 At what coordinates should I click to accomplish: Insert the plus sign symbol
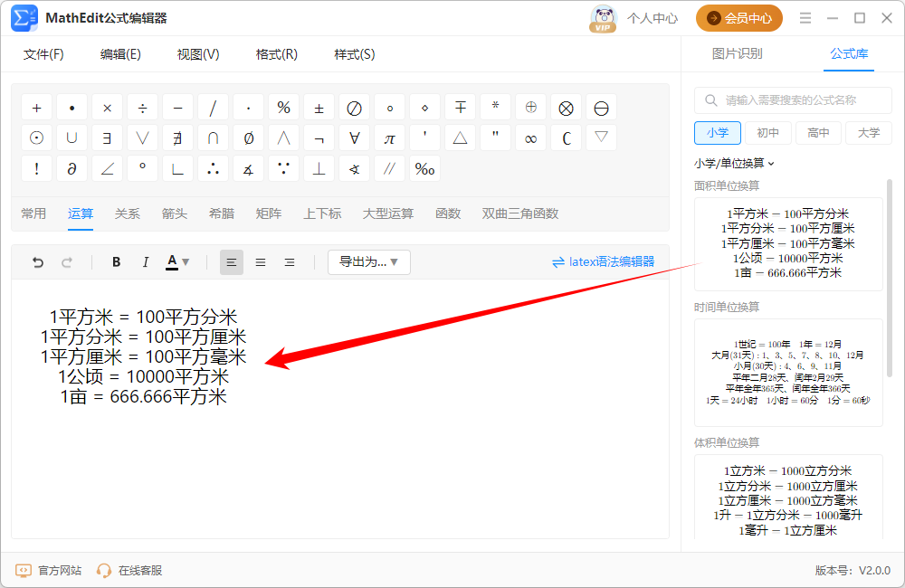[36, 108]
